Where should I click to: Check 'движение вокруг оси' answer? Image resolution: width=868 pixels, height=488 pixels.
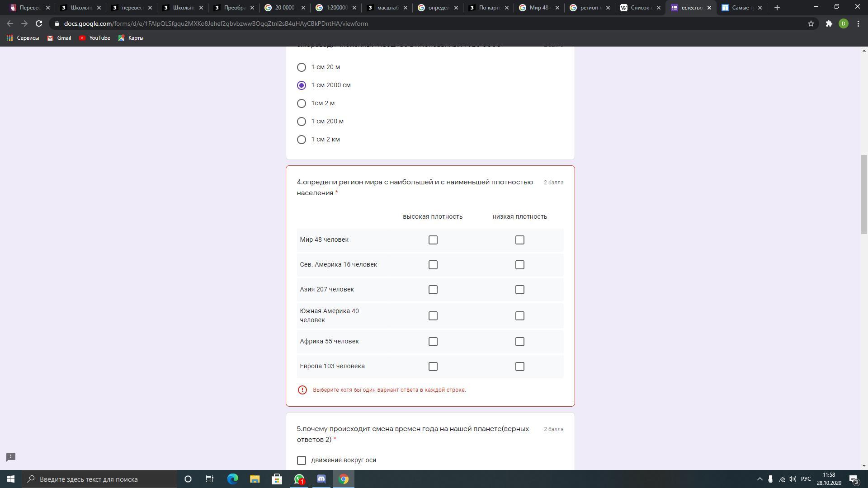(x=302, y=460)
